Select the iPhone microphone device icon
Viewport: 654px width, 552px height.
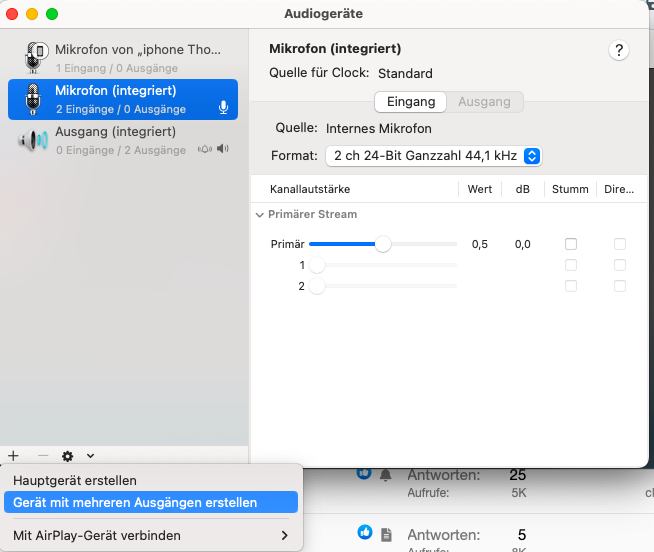click(x=35, y=58)
